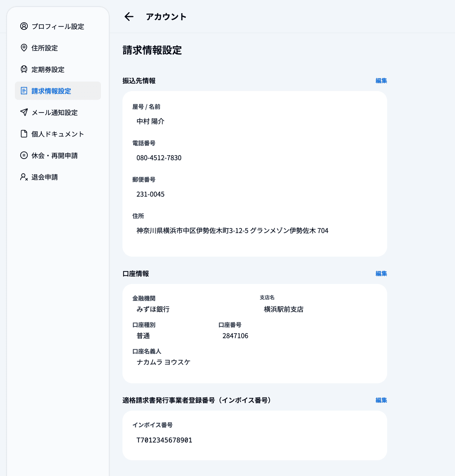Click bank name みずほ銀行
455x476 pixels.
point(153,309)
